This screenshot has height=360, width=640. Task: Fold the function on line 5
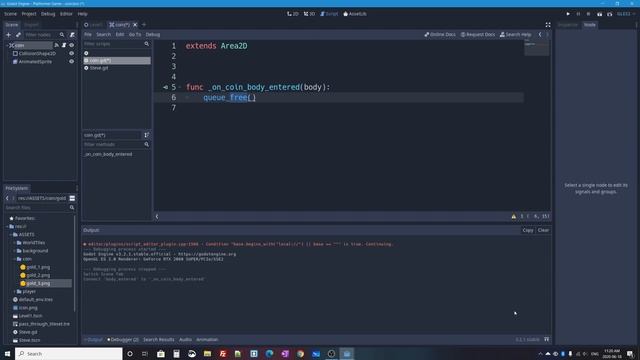pyautogui.click(x=180, y=87)
